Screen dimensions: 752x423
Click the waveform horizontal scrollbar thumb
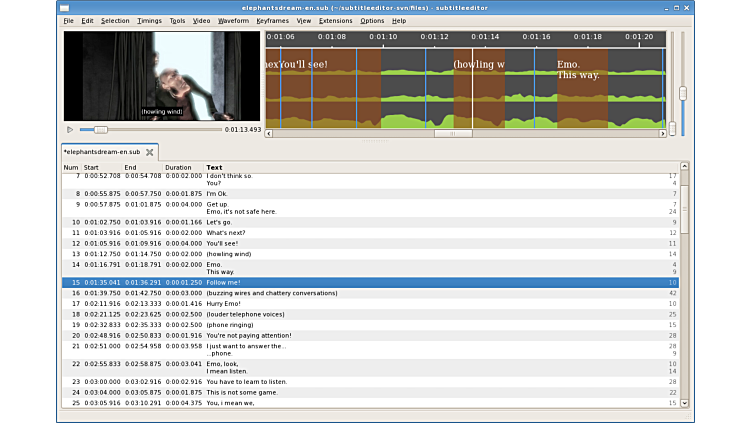(453, 133)
